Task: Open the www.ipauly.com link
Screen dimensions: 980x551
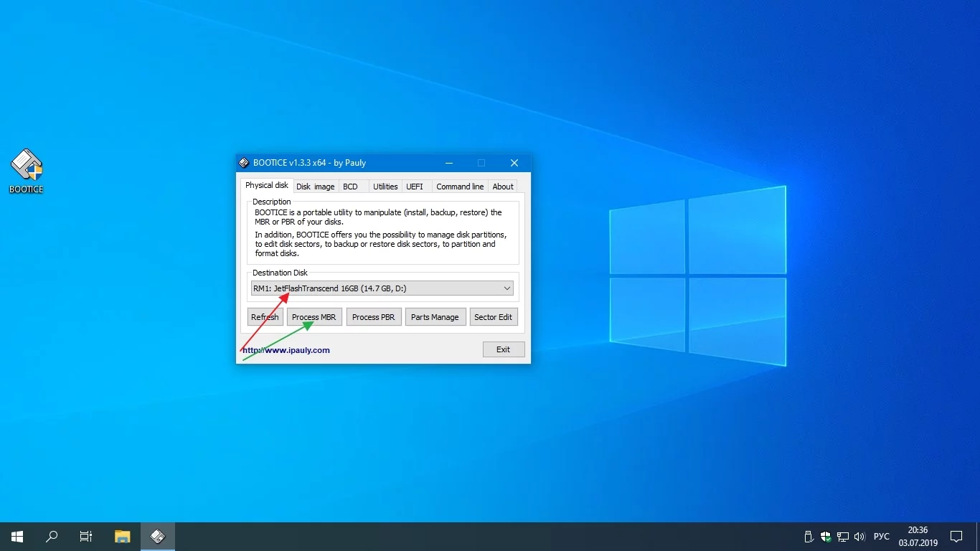Action: (286, 350)
